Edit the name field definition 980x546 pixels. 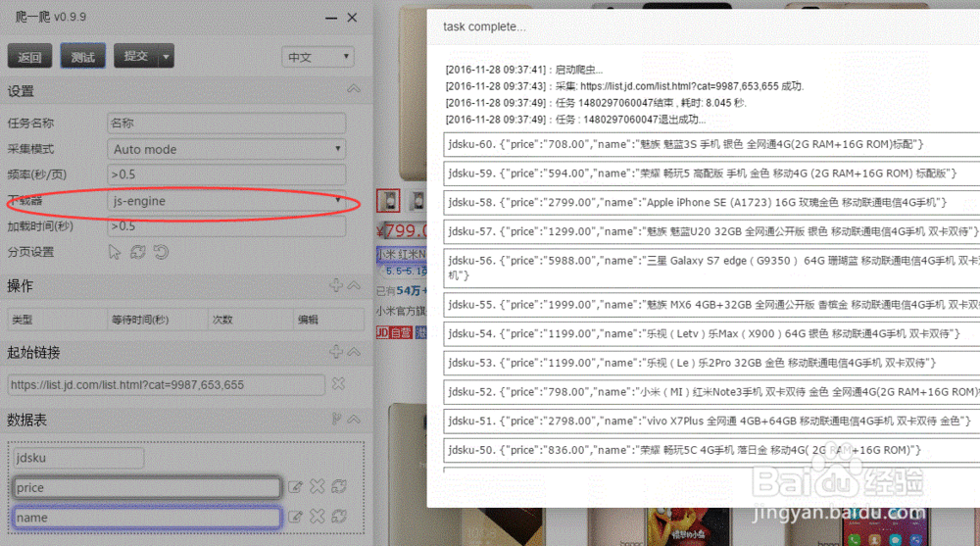tap(295, 517)
